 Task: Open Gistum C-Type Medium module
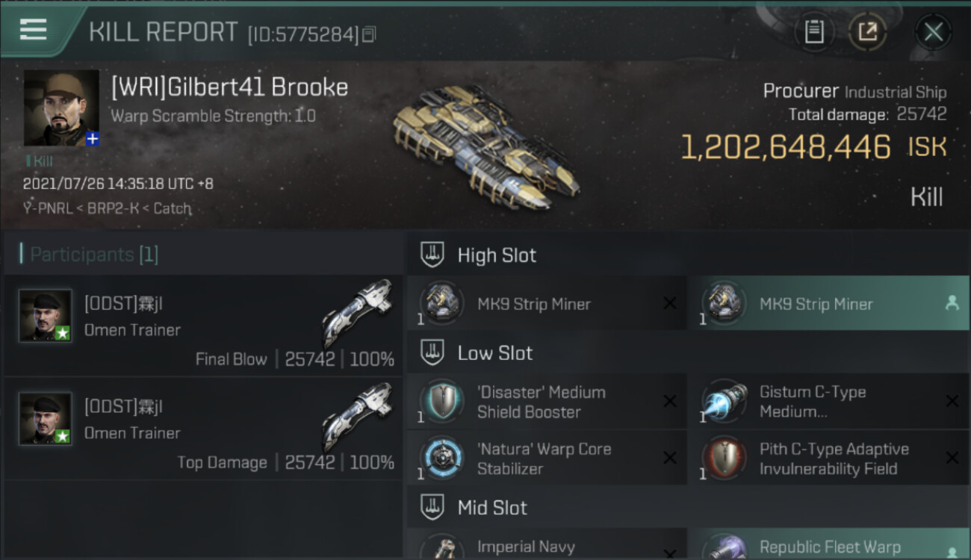tap(829, 402)
